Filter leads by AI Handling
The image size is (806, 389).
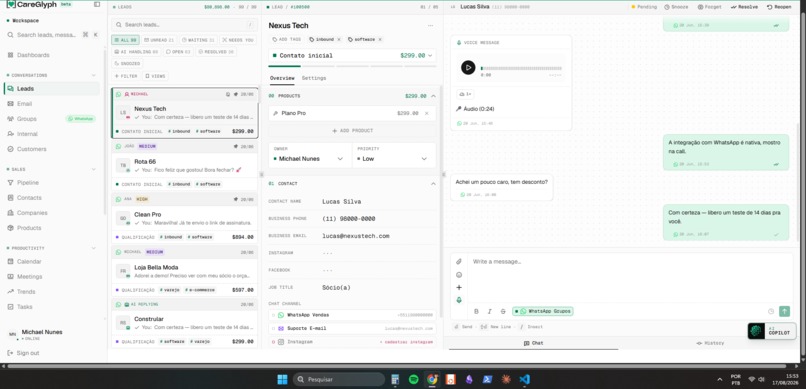coord(136,52)
